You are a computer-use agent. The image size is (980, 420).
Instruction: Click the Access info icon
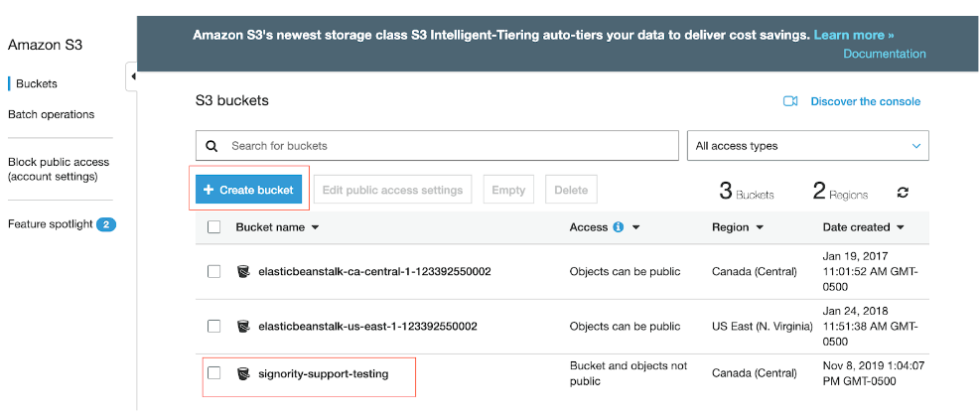click(619, 227)
